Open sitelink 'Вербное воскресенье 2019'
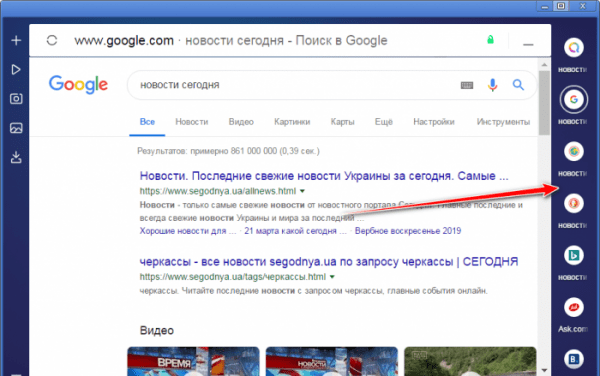The width and height of the screenshot is (600, 376). pos(408,231)
